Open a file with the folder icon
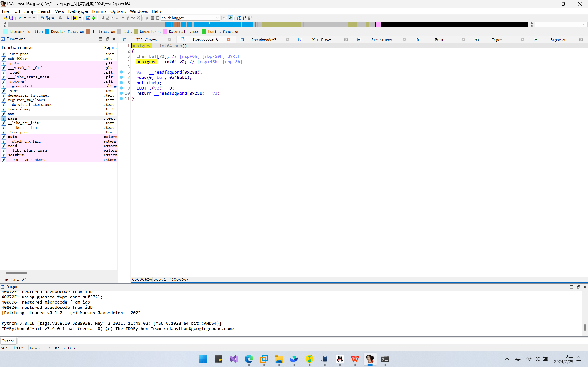This screenshot has height=367, width=588. [6, 18]
